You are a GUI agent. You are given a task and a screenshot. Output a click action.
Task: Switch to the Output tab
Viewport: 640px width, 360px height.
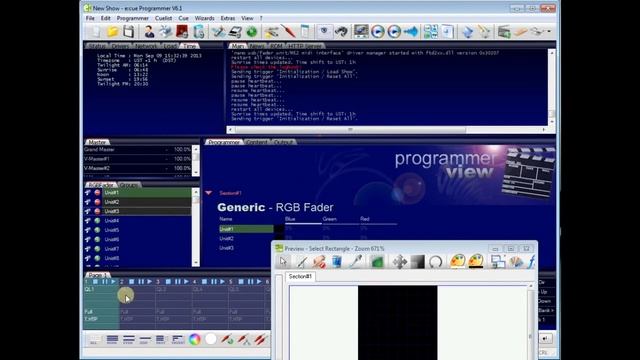pyautogui.click(x=283, y=142)
